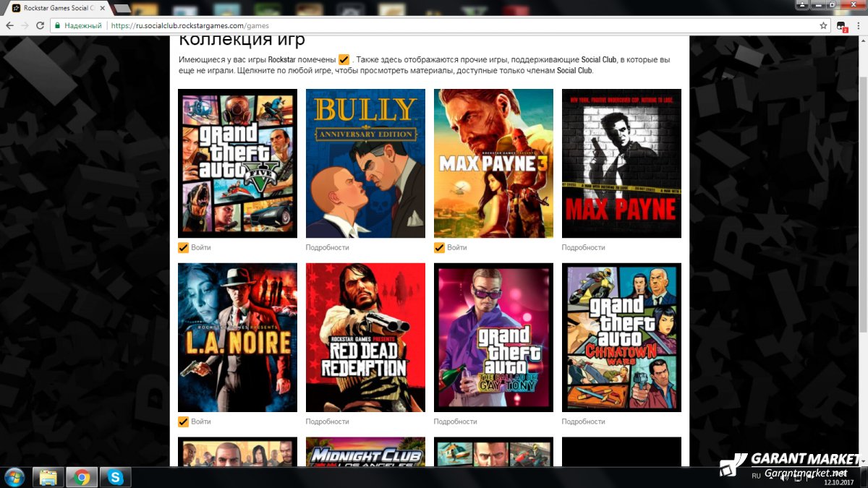Viewport: 868px width, 488px height.
Task: Open Skype from the taskbar
Action: coord(116,477)
